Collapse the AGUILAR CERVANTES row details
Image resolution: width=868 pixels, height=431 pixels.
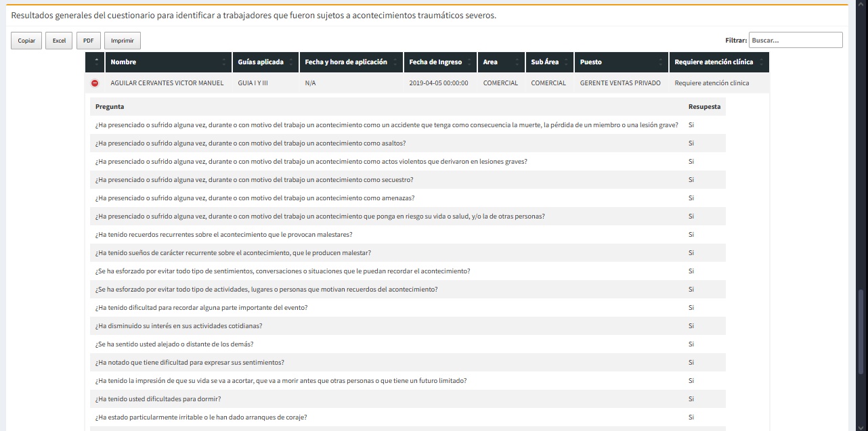(95, 83)
